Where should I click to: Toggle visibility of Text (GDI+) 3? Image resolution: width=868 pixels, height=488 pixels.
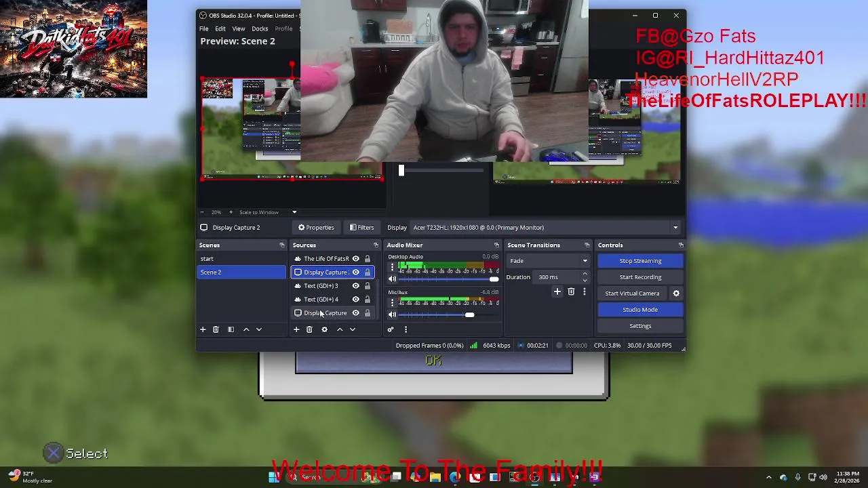[x=355, y=286]
